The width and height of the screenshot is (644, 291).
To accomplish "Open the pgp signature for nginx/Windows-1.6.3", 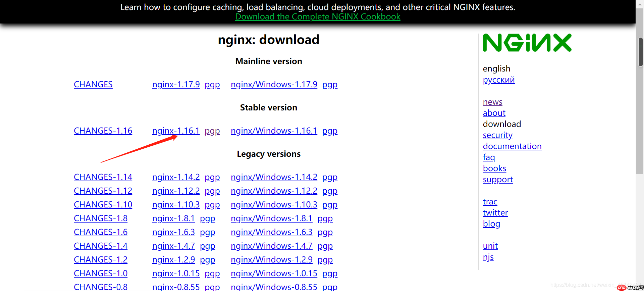I will [x=325, y=233].
